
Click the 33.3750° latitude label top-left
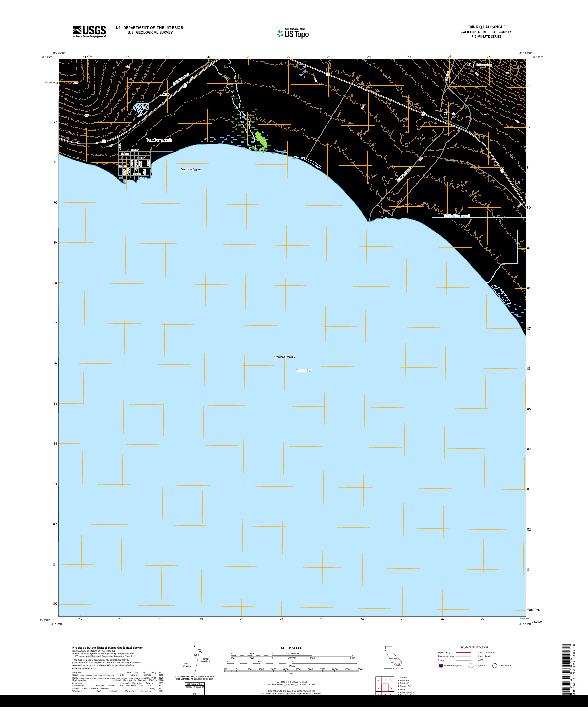coord(47,58)
